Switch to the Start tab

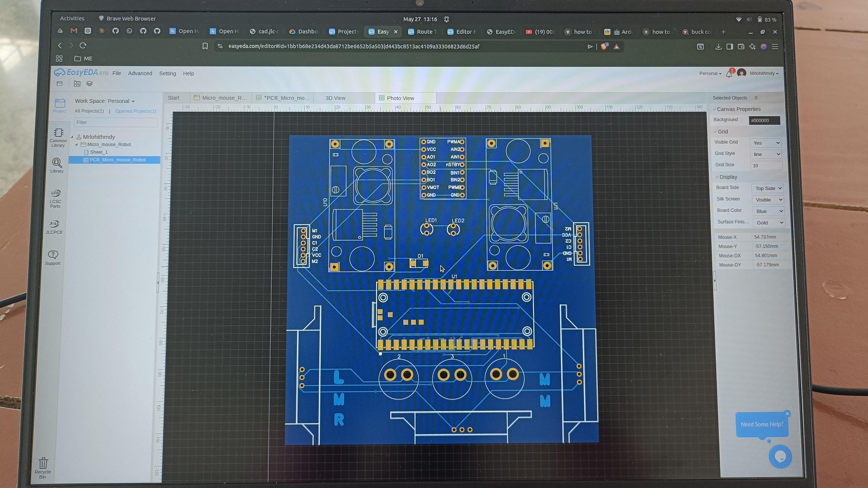(x=174, y=98)
